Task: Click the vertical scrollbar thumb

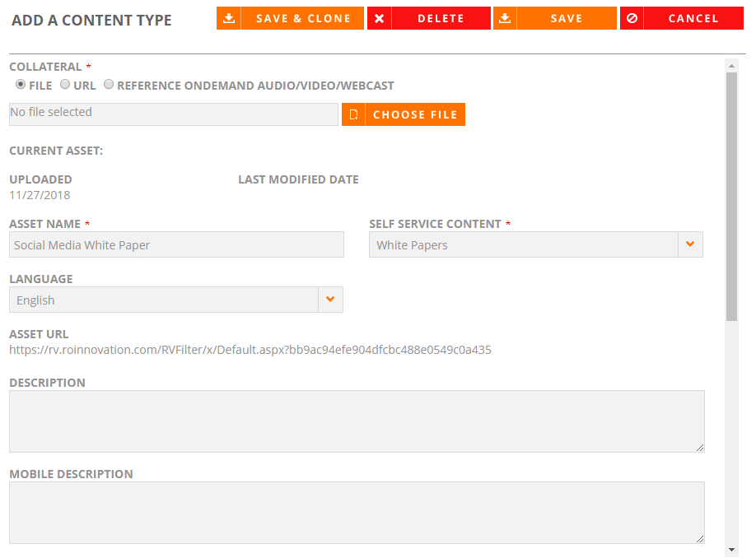Action: pyautogui.click(x=731, y=197)
